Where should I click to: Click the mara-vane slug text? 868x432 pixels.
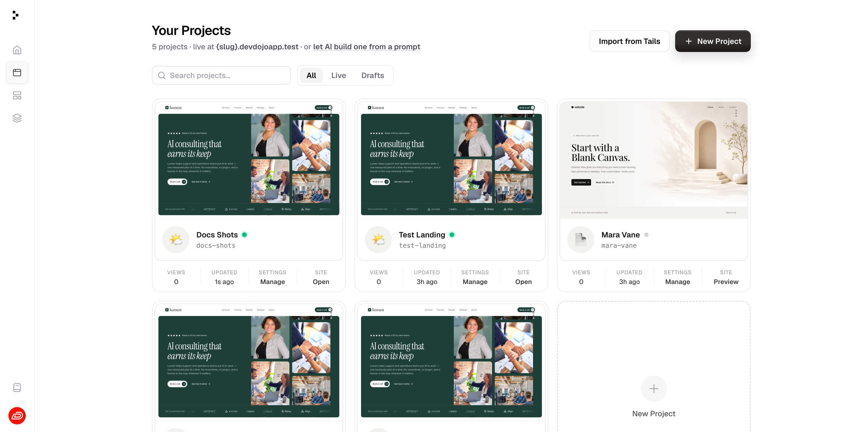point(619,246)
